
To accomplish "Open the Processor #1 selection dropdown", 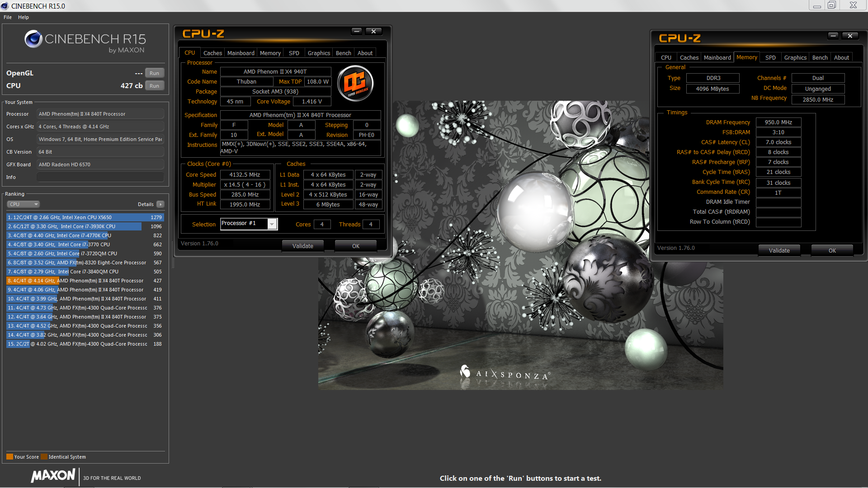I will [x=272, y=224].
